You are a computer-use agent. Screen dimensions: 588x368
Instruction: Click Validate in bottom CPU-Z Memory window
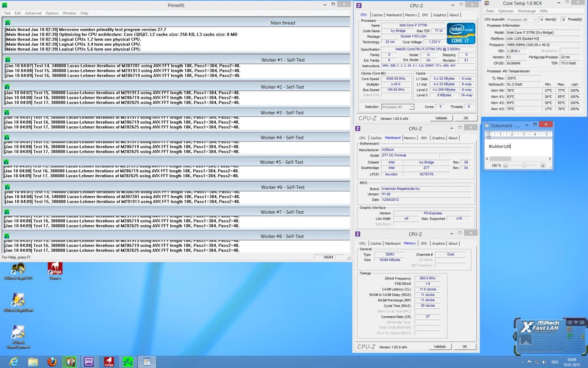tap(440, 347)
